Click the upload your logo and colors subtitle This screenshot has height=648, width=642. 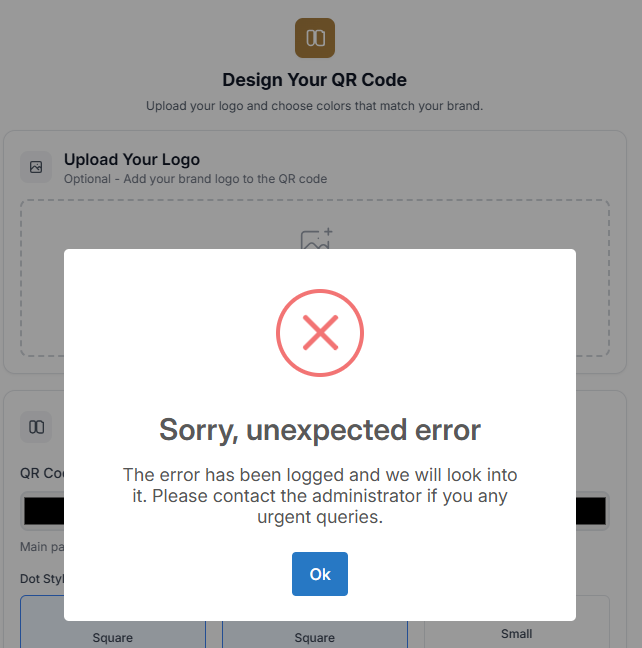314,106
